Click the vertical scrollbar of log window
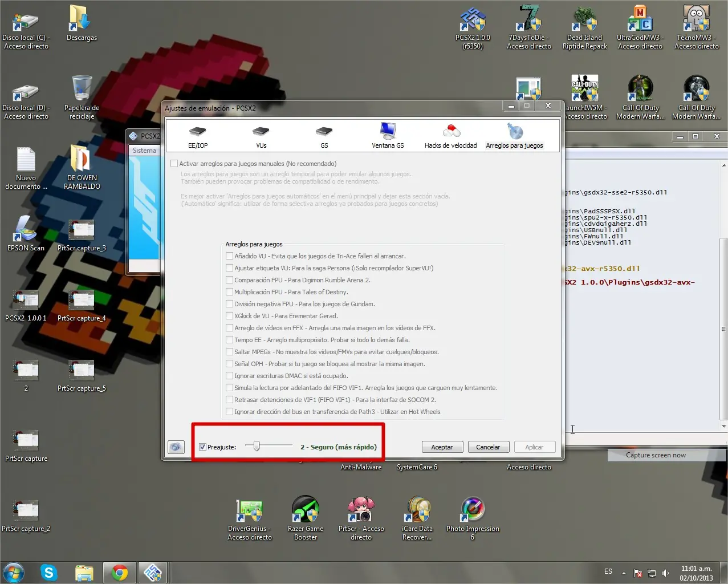The image size is (728, 584). [724, 328]
